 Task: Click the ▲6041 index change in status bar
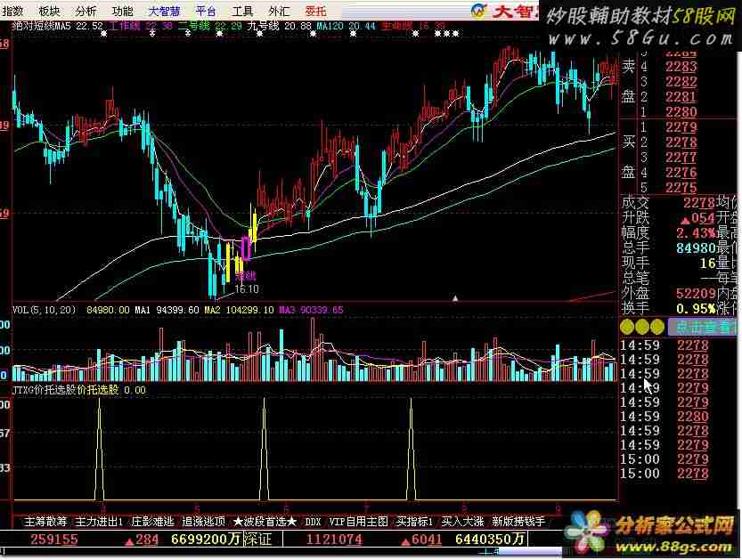coord(423,540)
